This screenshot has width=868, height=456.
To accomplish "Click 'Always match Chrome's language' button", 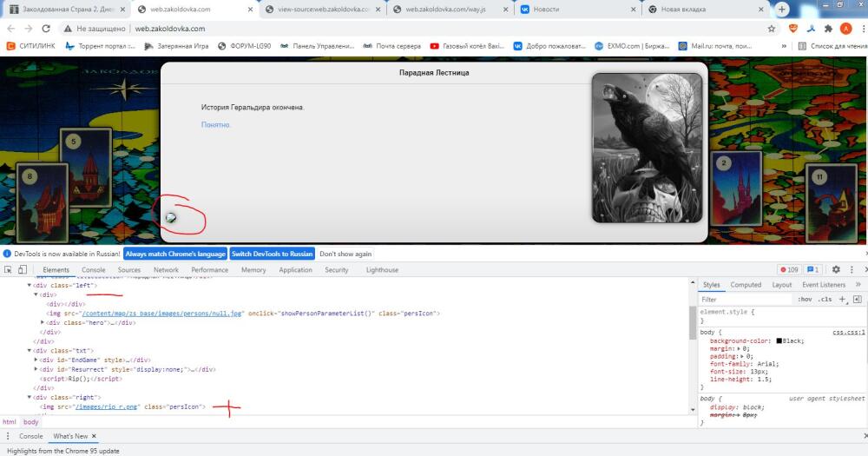I will pyautogui.click(x=175, y=254).
